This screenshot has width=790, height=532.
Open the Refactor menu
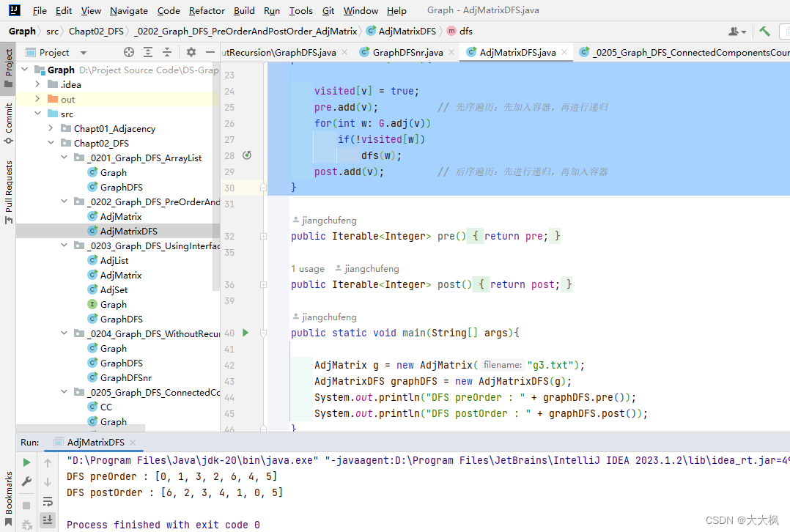click(x=207, y=10)
